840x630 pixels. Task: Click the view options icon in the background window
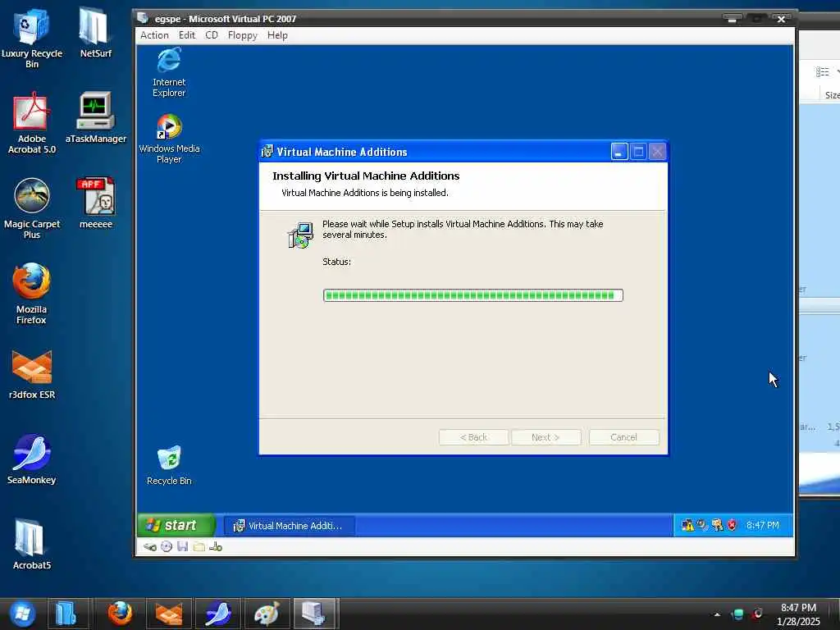click(x=822, y=72)
